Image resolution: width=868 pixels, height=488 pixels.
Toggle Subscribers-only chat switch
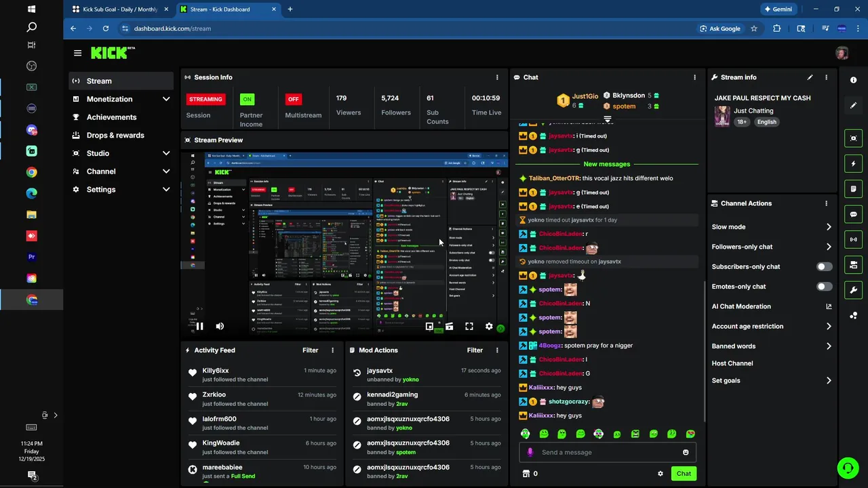(x=824, y=266)
